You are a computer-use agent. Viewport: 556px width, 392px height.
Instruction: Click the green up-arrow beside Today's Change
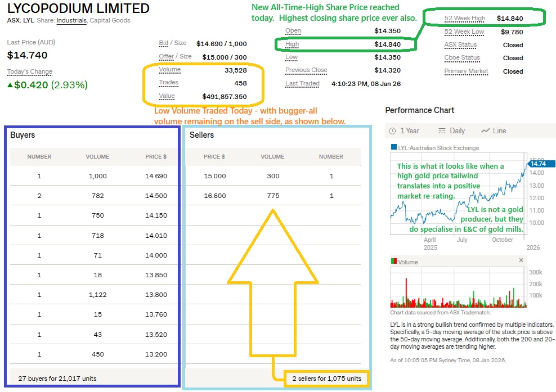click(x=10, y=85)
